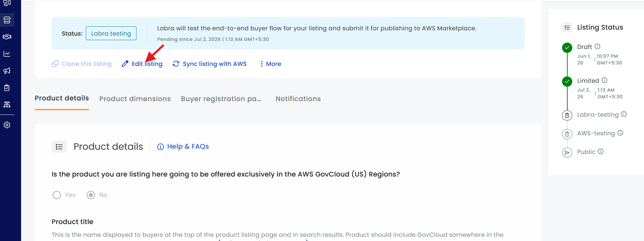Select the Yes radio button for GovCloud
644x241 pixels.
pyautogui.click(x=57, y=195)
